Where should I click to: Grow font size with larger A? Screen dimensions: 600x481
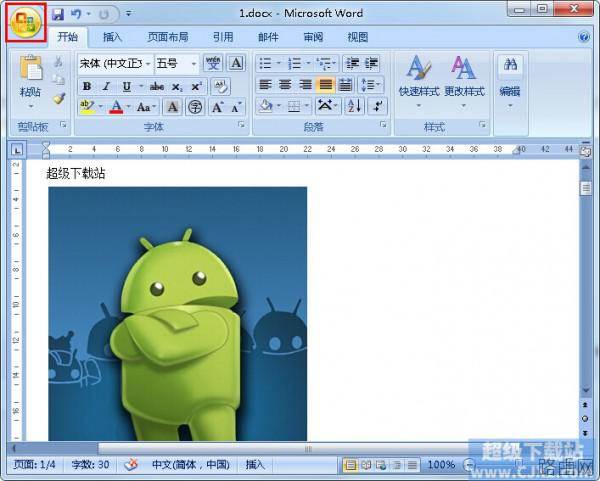click(217, 107)
